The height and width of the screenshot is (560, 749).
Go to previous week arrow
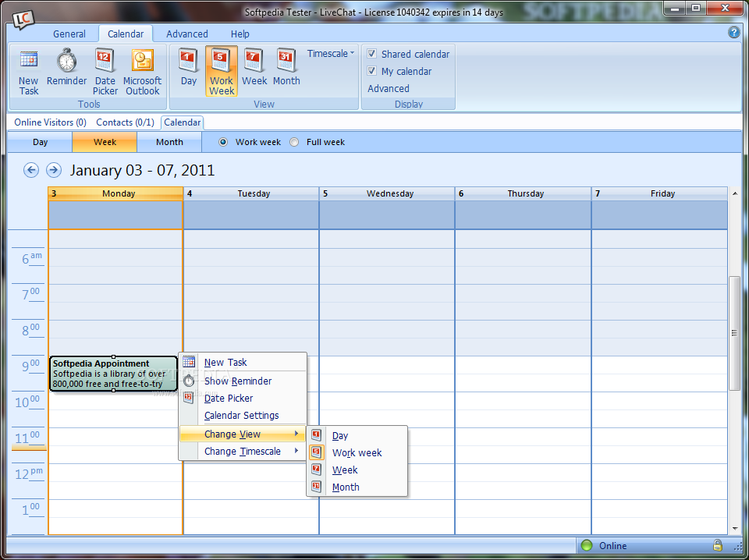[31, 170]
